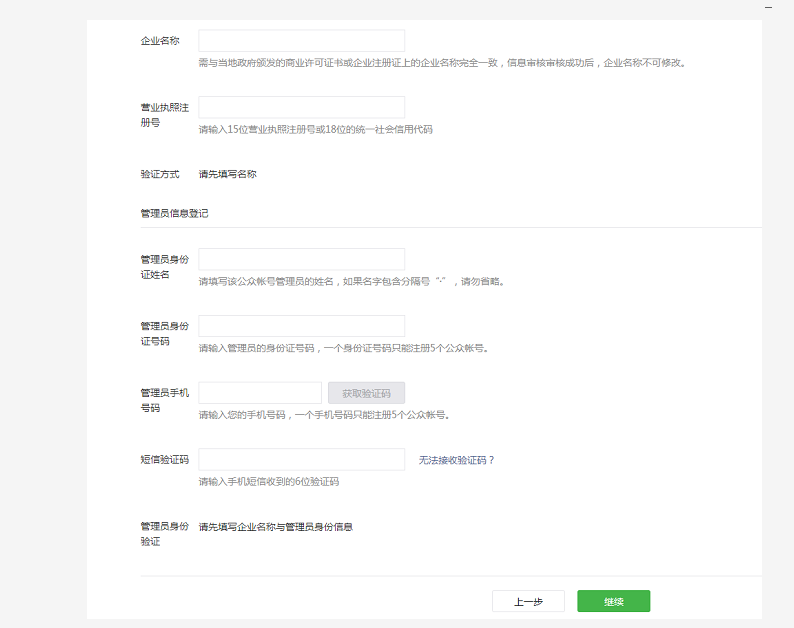
Task: Click the 请先填写企业名称与管理员身份信息 notice text
Action: [x=275, y=527]
